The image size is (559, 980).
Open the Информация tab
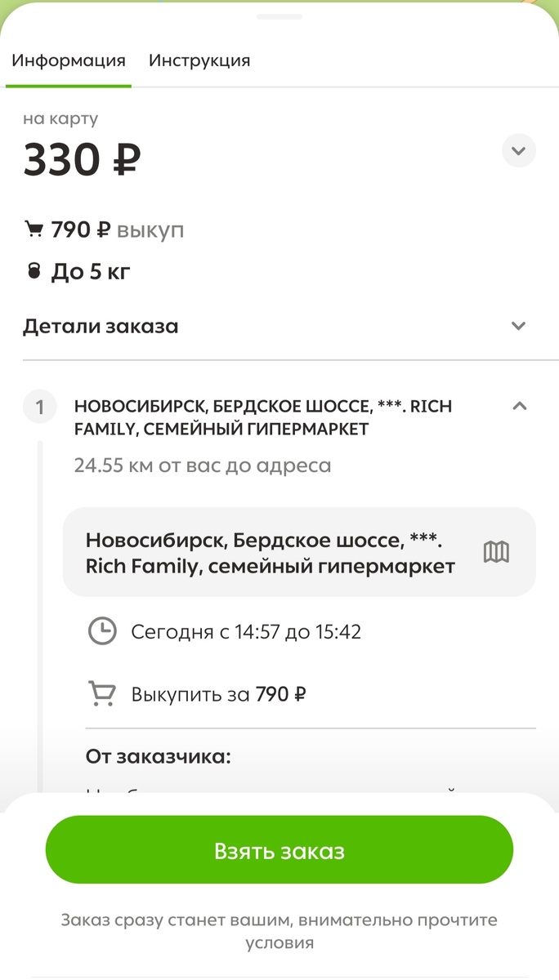click(x=69, y=60)
